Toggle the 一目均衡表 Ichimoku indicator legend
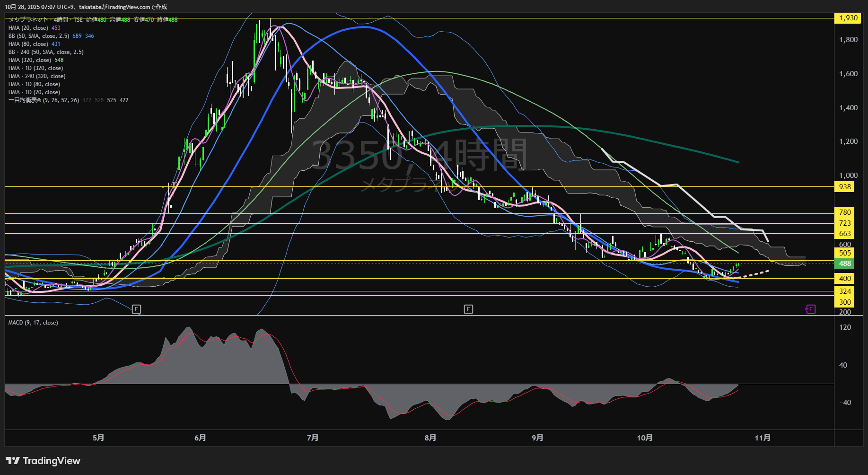Image resolution: width=868 pixels, height=475 pixels. (x=44, y=100)
